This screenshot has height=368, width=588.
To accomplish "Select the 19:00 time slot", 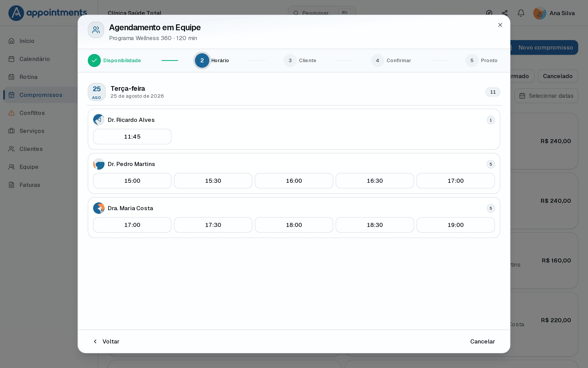I will [455, 225].
